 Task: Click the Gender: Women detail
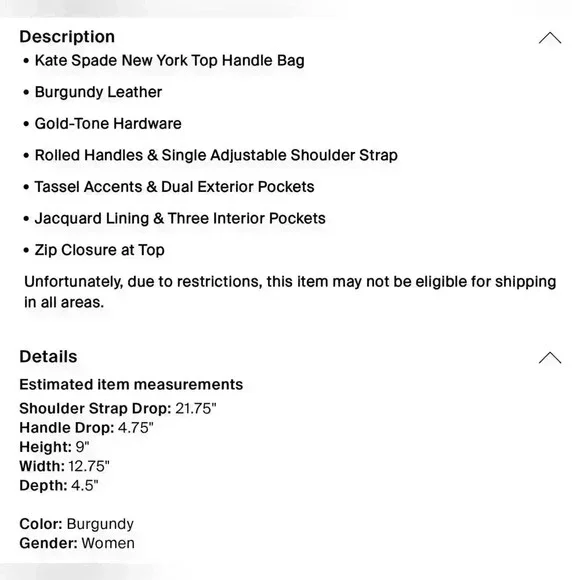coord(77,543)
